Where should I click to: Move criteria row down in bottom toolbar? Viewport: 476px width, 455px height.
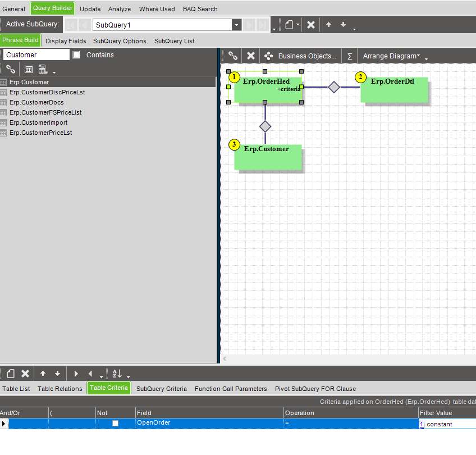pos(57,374)
